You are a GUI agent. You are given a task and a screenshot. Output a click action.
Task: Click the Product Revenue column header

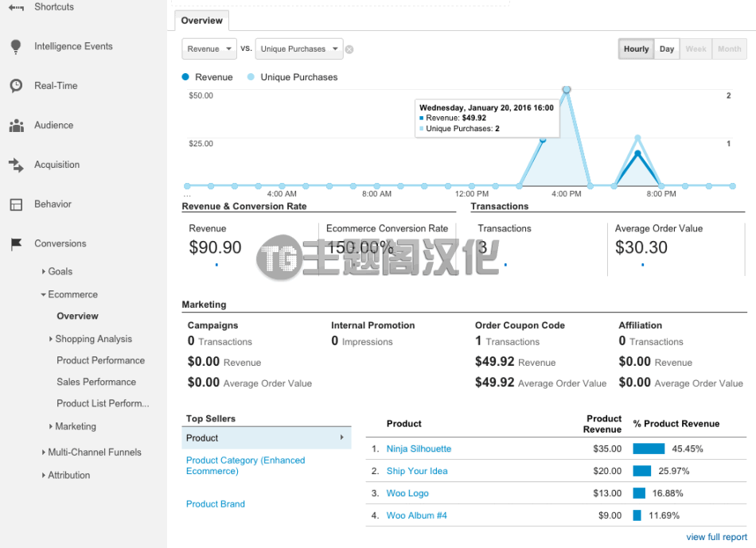coord(602,424)
